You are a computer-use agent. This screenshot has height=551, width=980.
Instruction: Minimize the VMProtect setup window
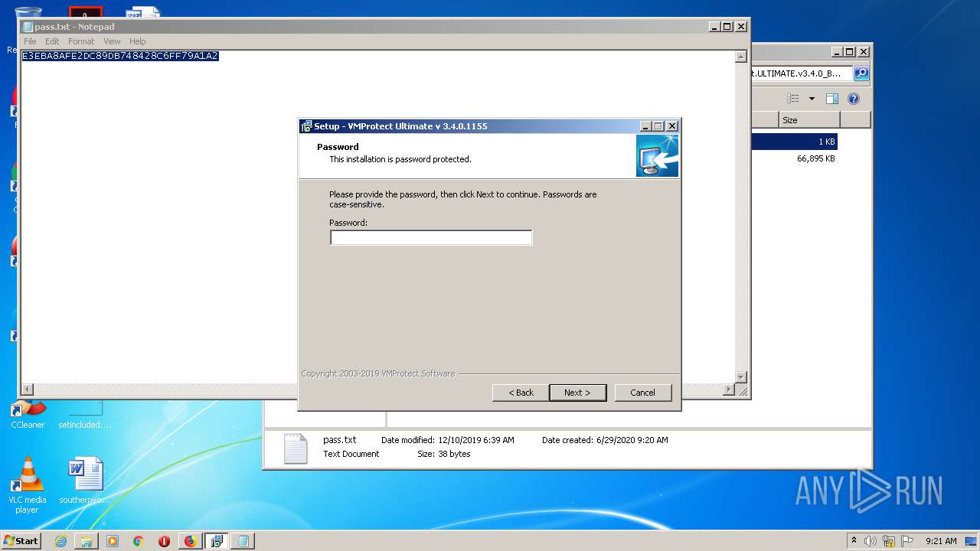[x=645, y=126]
